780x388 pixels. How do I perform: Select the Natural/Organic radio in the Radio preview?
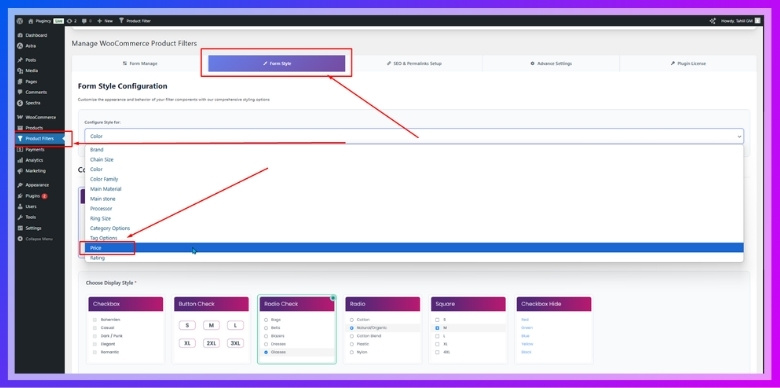(352, 328)
